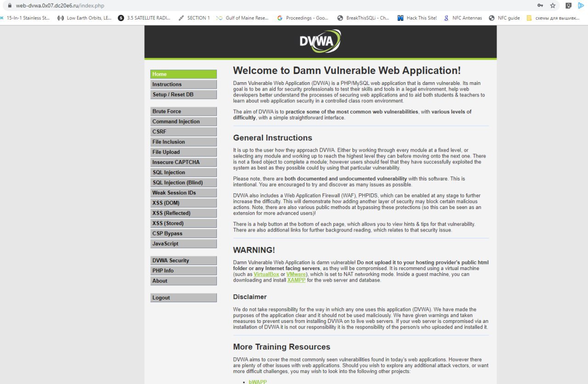Screen dimensions: 588x384
Task: Go to Insecure CAPTCHA module
Action: pyautogui.click(x=183, y=162)
